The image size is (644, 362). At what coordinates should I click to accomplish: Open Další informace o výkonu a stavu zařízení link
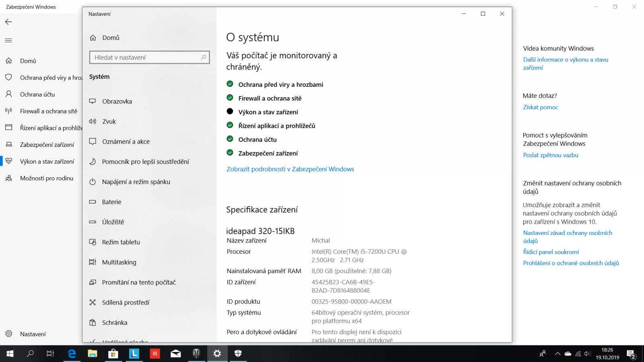566,64
